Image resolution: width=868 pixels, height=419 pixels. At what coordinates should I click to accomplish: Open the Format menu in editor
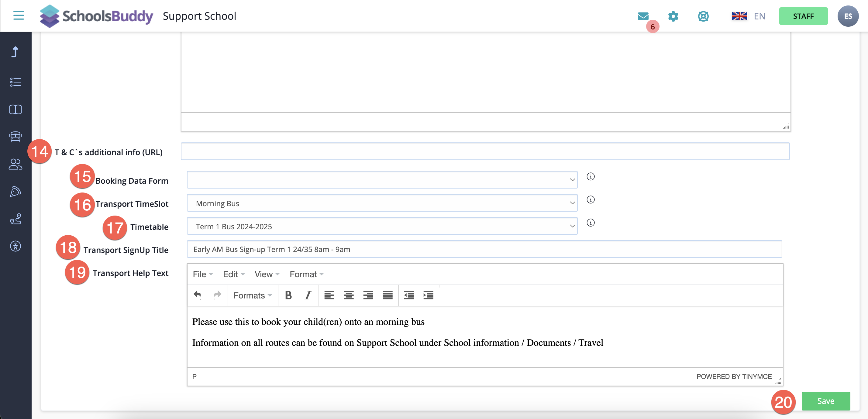pos(307,274)
